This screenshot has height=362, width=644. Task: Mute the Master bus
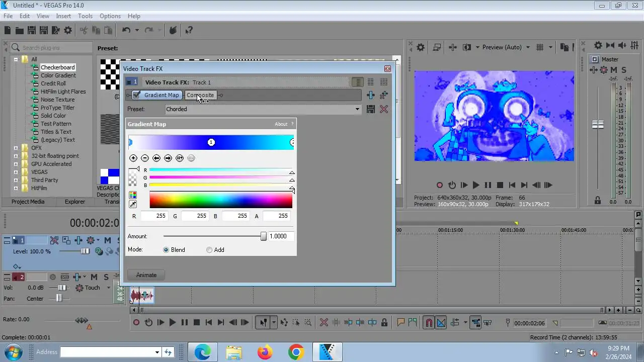pyautogui.click(x=614, y=70)
